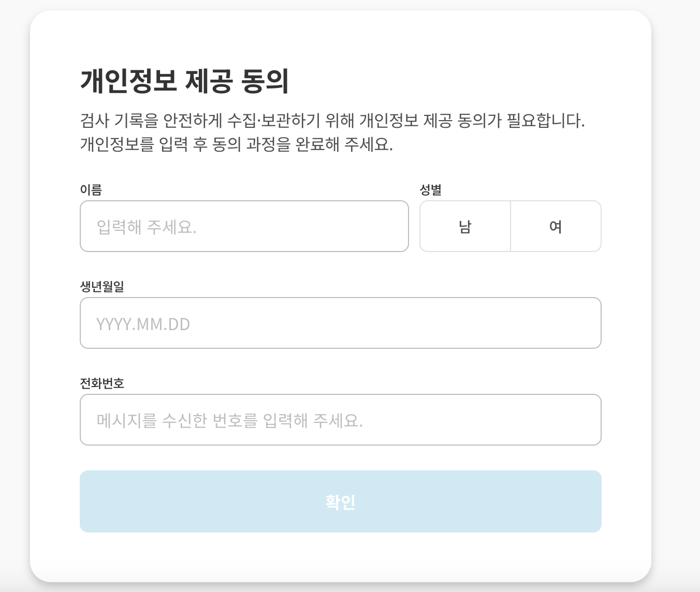
Task: Click the 개인정보 제공 동의 heading
Action: (x=184, y=81)
